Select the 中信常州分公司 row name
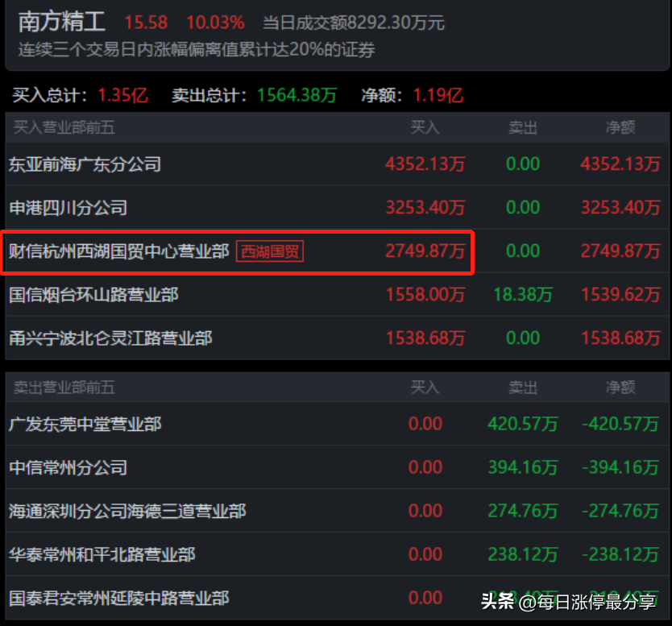The width and height of the screenshot is (672, 626). (x=68, y=467)
